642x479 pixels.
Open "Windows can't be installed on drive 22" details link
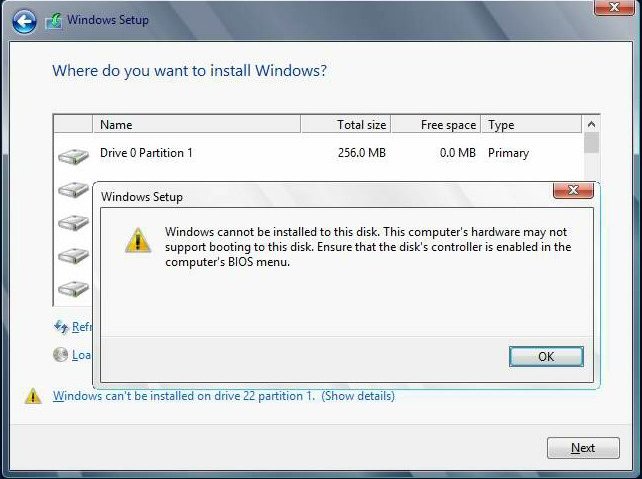coord(224,396)
